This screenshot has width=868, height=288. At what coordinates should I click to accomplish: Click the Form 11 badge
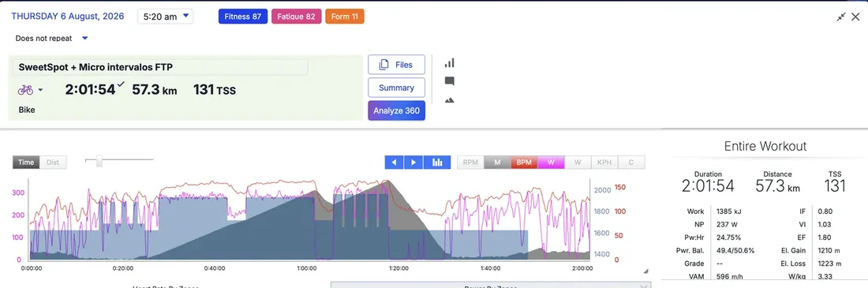coord(344,17)
